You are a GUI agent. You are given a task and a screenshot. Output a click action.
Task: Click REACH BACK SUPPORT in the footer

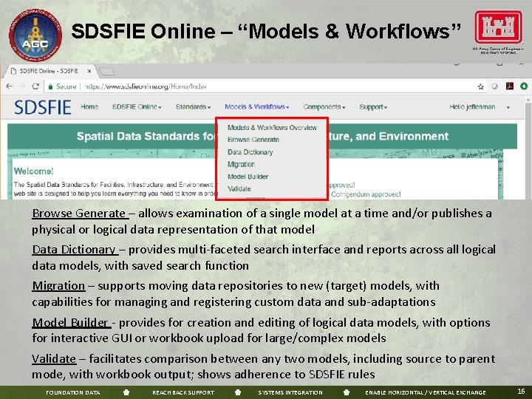pyautogui.click(x=183, y=392)
